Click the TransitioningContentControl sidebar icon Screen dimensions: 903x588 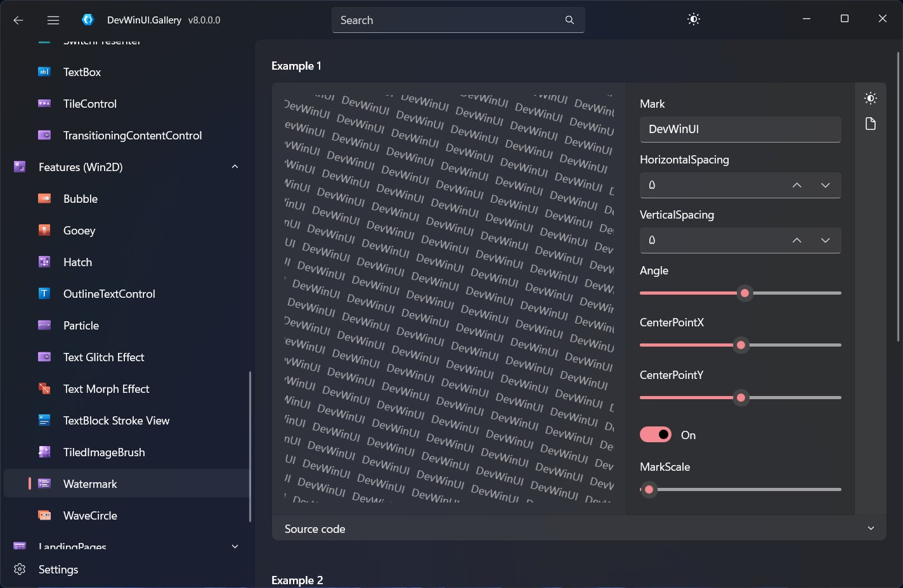44,136
